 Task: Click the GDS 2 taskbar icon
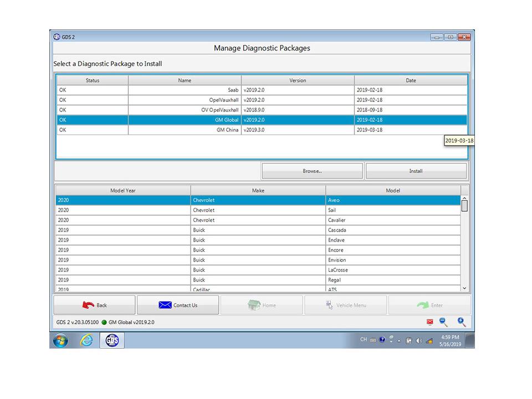(112, 340)
